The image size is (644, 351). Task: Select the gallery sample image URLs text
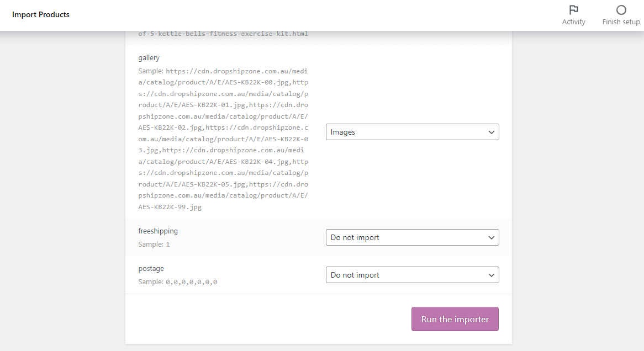223,139
